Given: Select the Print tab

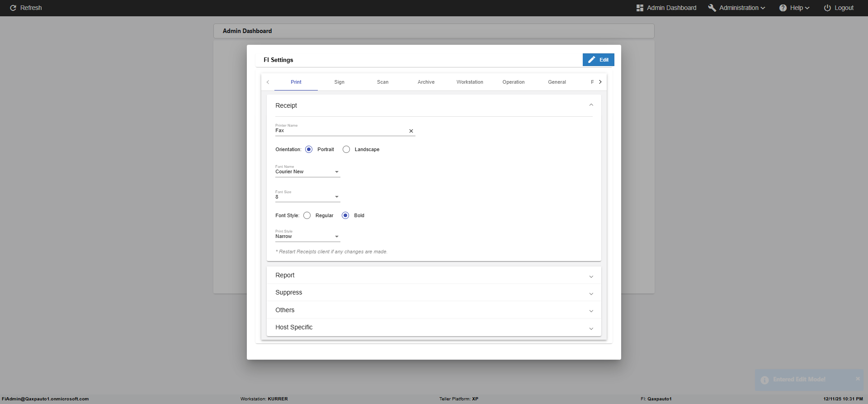Looking at the screenshot, I should pos(296,82).
